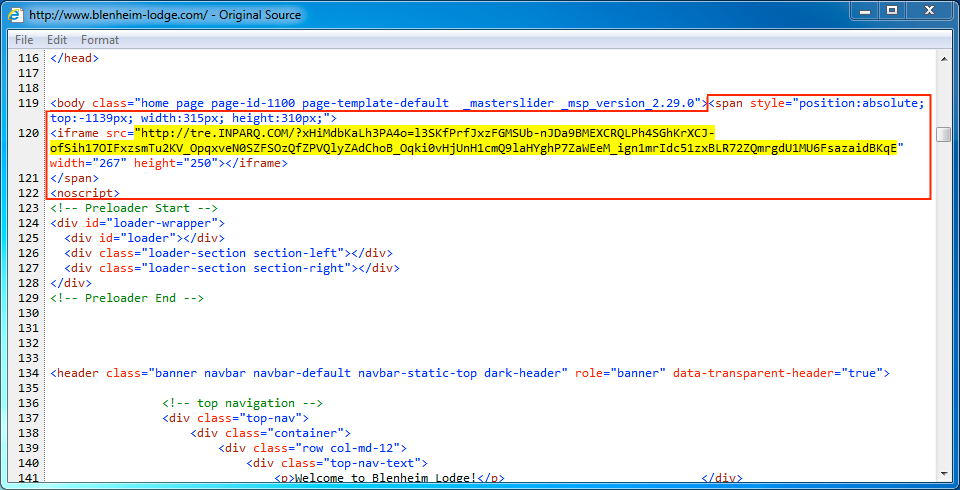Open the File menu
Viewport: 960px width, 490px height.
pyautogui.click(x=24, y=40)
